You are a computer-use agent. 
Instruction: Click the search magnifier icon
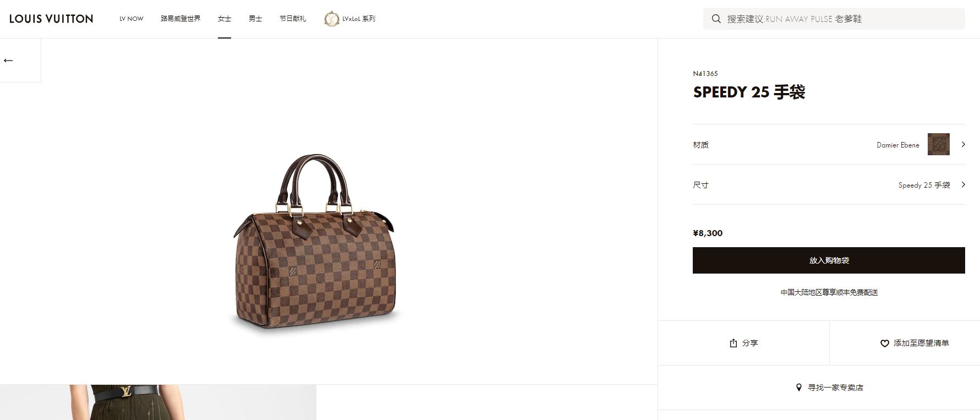[x=716, y=19]
